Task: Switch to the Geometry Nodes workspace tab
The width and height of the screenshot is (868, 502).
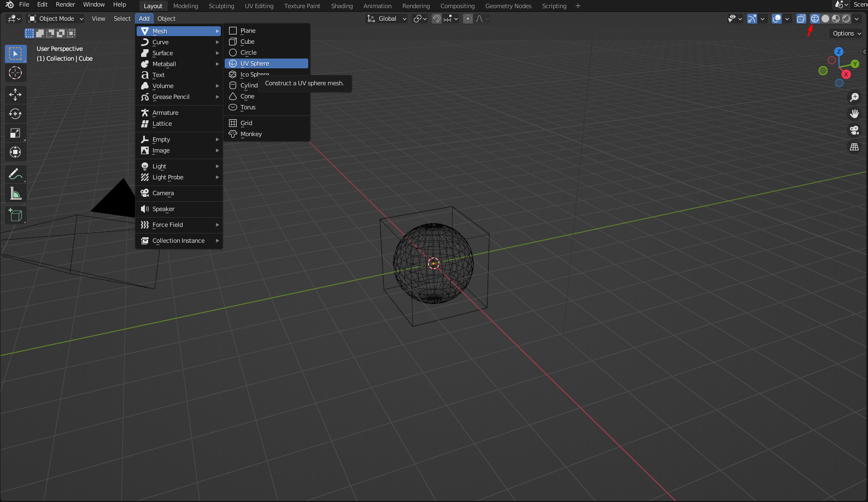Action: click(508, 6)
